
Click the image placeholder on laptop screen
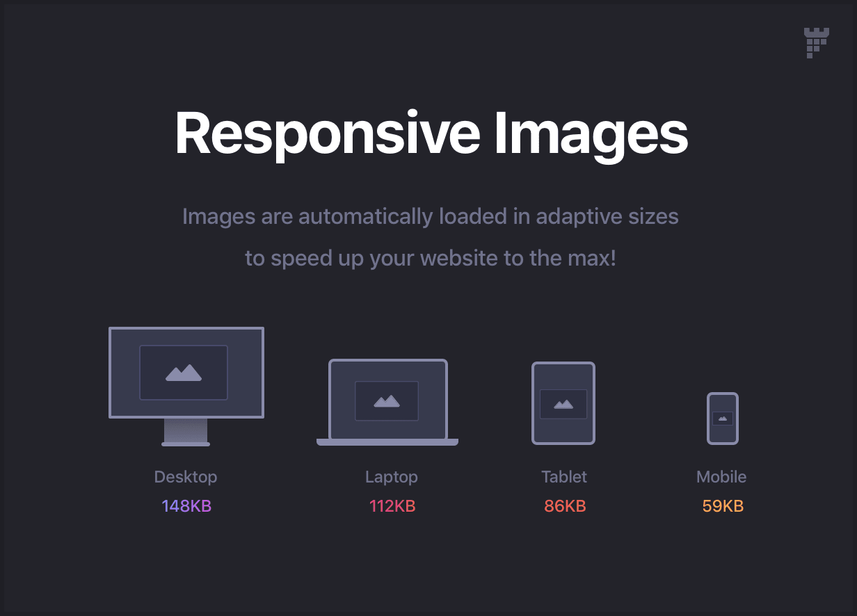coord(387,400)
